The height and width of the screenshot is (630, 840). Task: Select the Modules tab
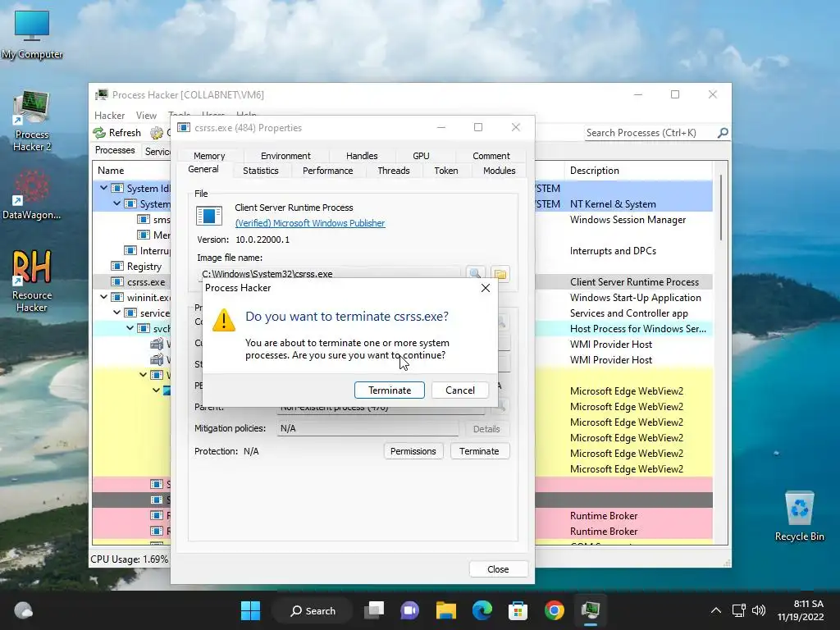click(499, 171)
